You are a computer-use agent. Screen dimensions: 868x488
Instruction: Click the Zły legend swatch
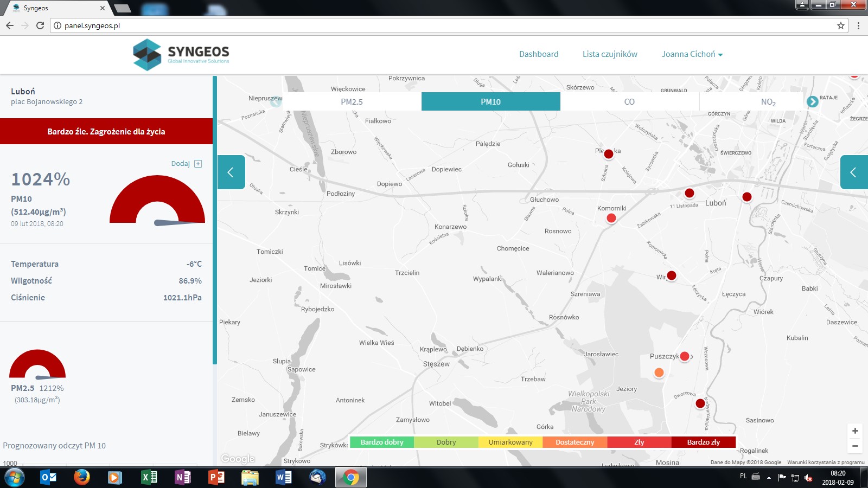coord(639,442)
